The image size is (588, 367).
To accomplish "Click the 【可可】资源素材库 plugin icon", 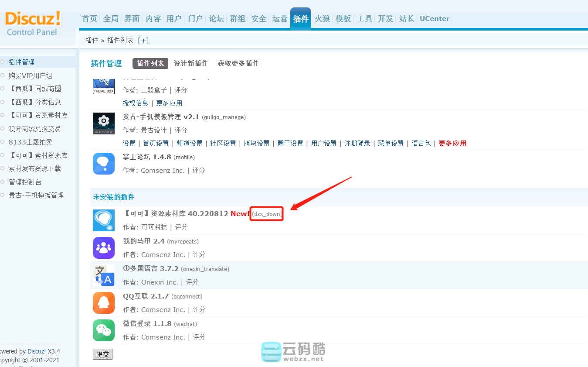I will click(104, 220).
